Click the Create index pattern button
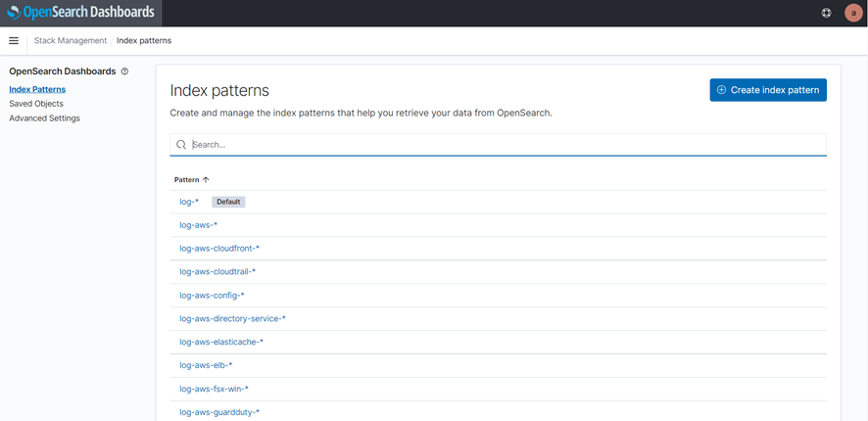The image size is (868, 421). click(x=768, y=90)
